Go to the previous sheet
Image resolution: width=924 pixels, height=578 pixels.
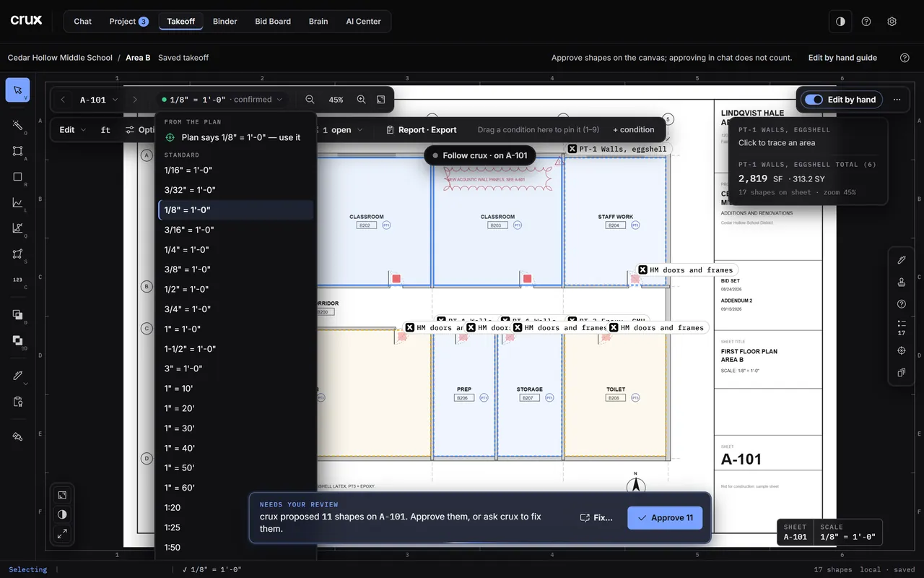(x=63, y=100)
